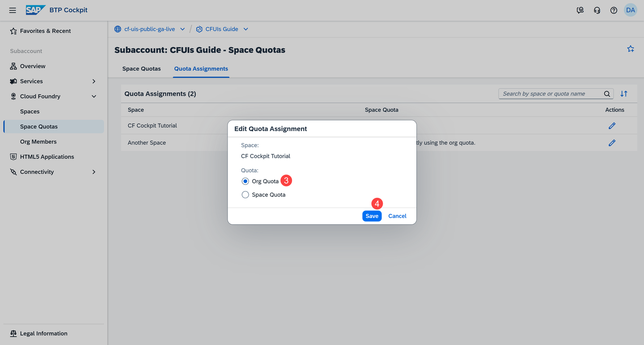Screen dimensions: 644x345
Task: Switch to the Quota Assignments tab
Action: [x=201, y=69]
